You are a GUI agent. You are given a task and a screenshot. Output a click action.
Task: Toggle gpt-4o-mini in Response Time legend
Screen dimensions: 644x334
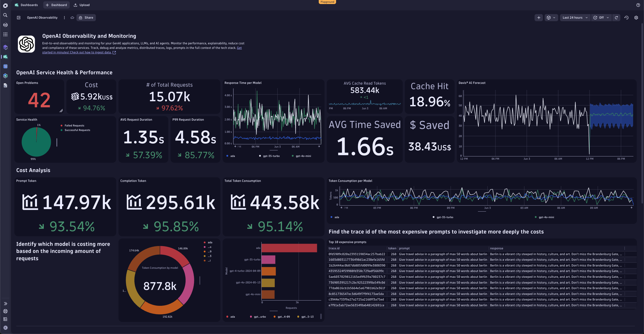click(x=301, y=156)
